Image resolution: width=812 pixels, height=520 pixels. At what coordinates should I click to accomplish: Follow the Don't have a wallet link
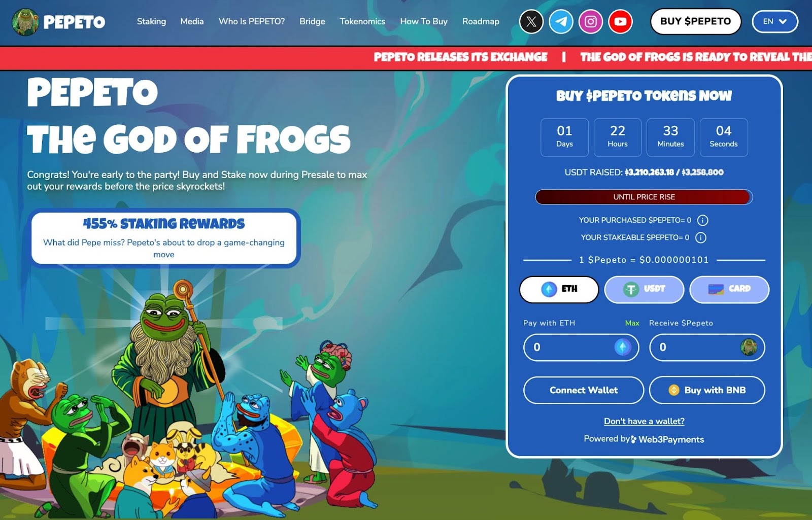pyautogui.click(x=644, y=421)
